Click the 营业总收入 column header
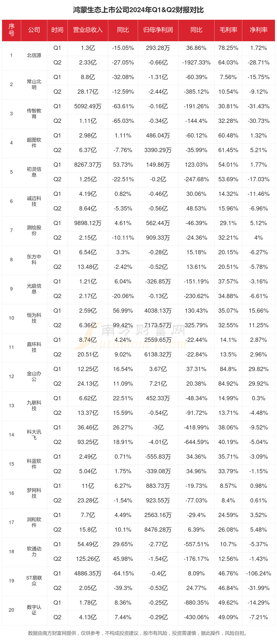The height and width of the screenshot is (644, 277). (x=88, y=30)
